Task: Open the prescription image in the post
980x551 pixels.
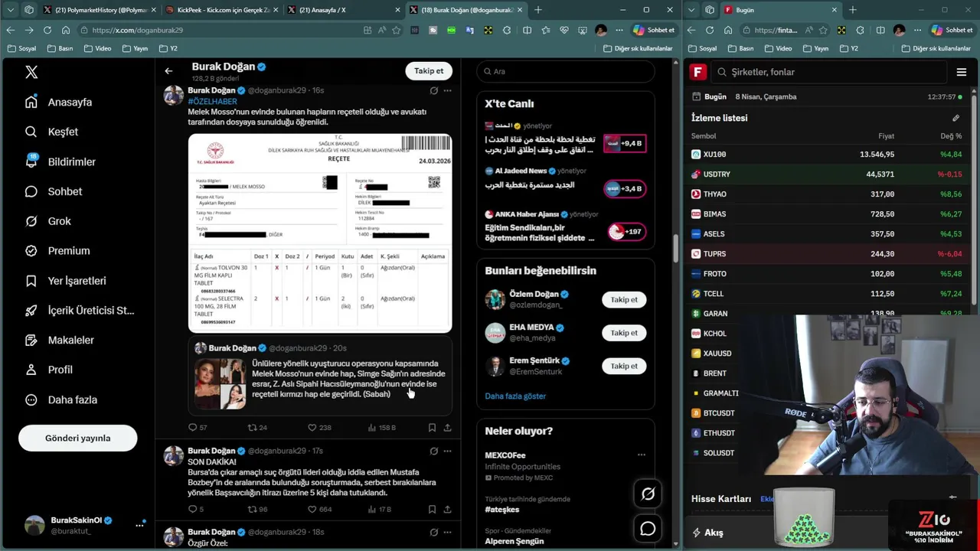Action: pyautogui.click(x=320, y=233)
